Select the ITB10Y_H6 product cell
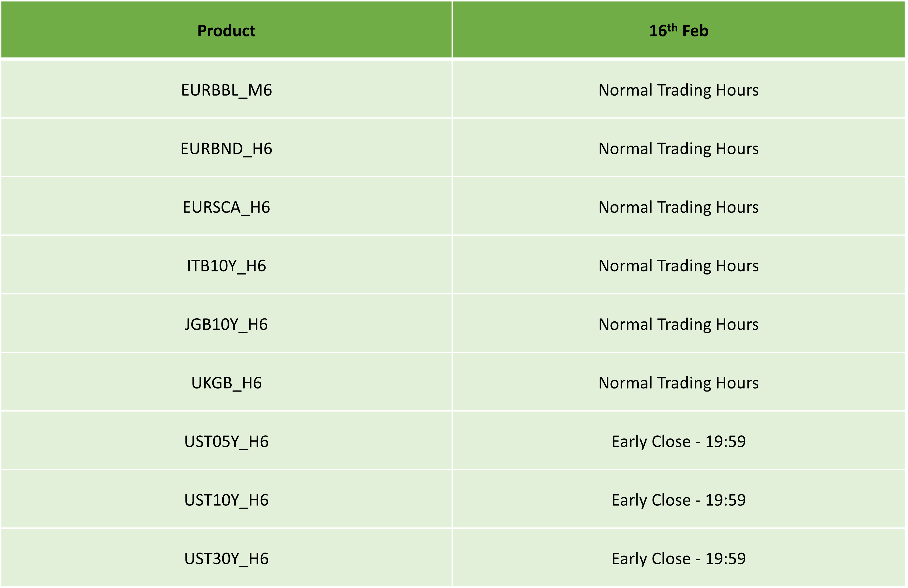The image size is (908, 588). (226, 266)
